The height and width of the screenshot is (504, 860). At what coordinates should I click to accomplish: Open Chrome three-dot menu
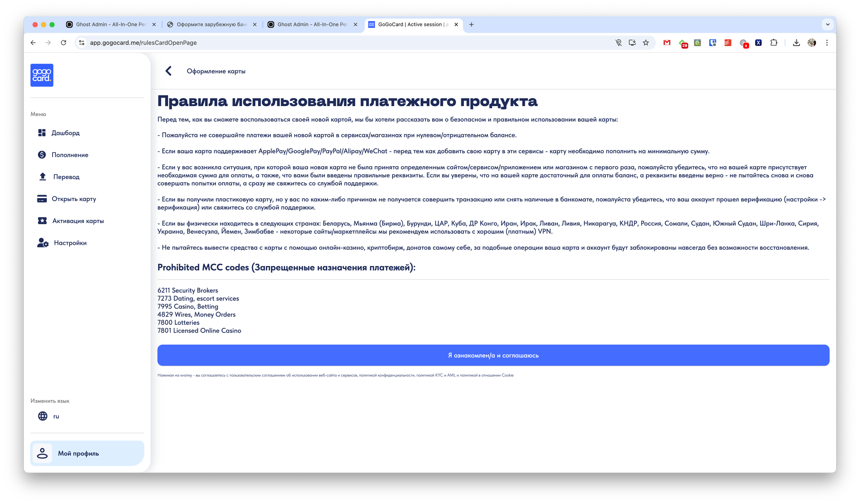827,43
